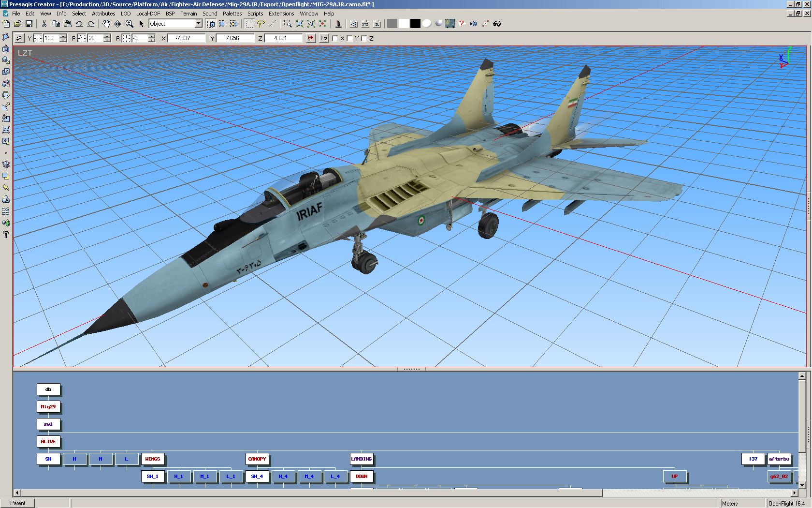This screenshot has width=812, height=508.
Task: Click the Open file folder icon
Action: pyautogui.click(x=17, y=24)
